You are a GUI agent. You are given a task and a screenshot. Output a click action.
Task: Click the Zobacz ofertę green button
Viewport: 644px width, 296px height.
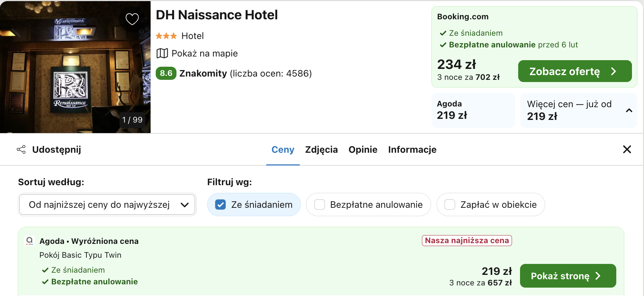[564, 71]
